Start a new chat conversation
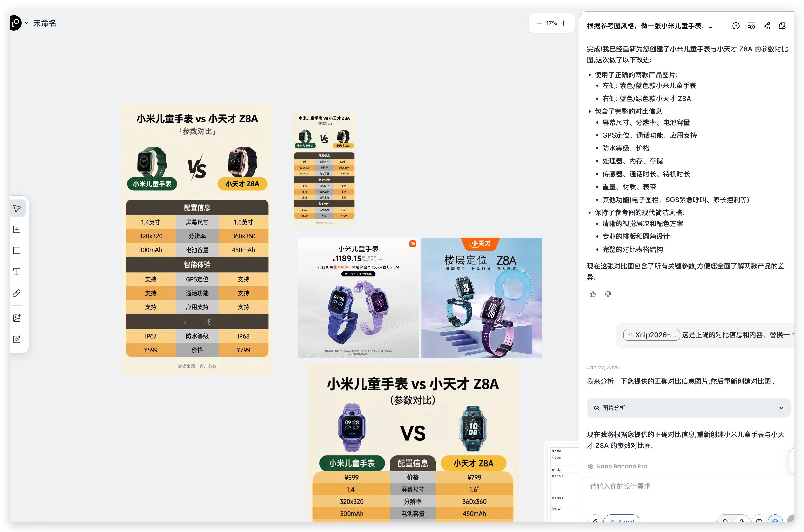This screenshot has width=804, height=532. tap(736, 26)
